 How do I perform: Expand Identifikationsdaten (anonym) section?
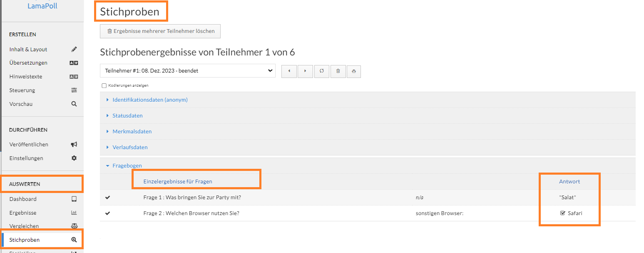point(150,100)
